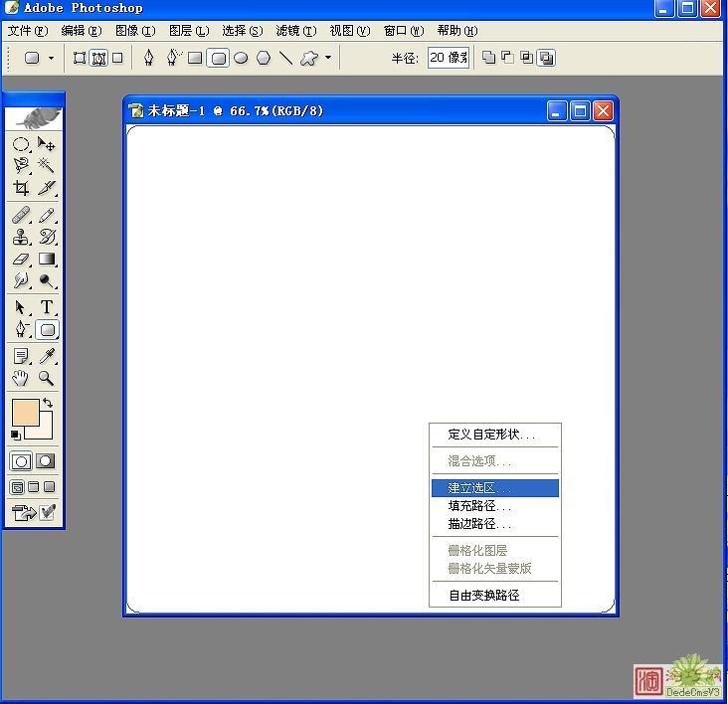The width and height of the screenshot is (728, 704).
Task: Pick Line shape in options bar
Action: pos(286,58)
